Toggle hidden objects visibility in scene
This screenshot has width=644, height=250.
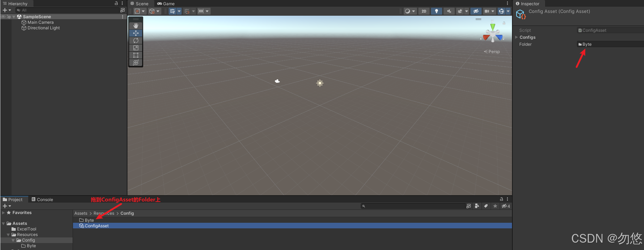476,11
